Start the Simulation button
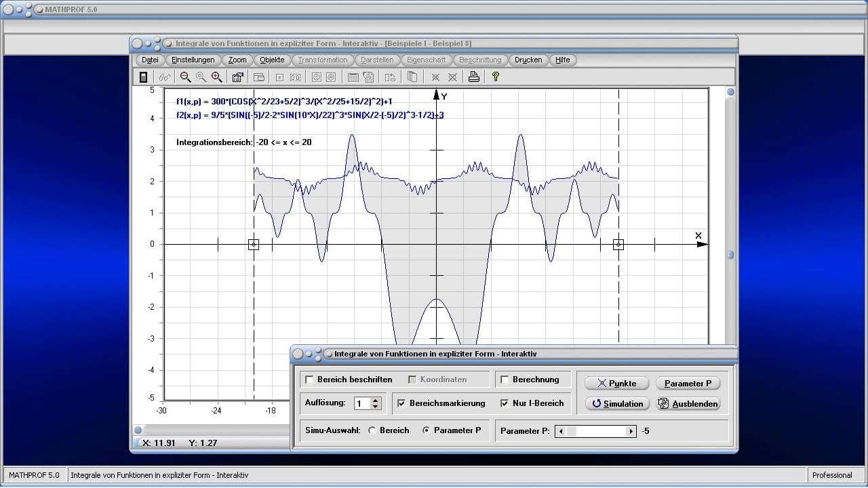The width and height of the screenshot is (868, 488). click(x=617, y=403)
